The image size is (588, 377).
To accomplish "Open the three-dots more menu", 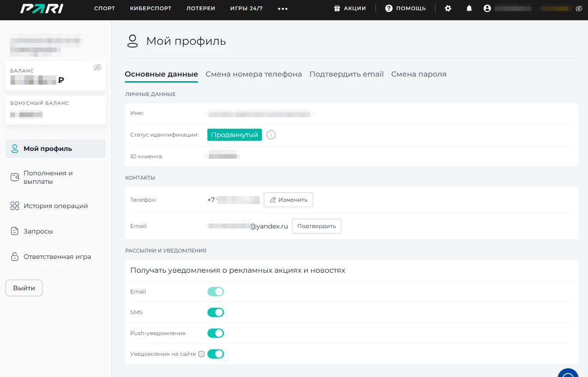I will point(283,8).
